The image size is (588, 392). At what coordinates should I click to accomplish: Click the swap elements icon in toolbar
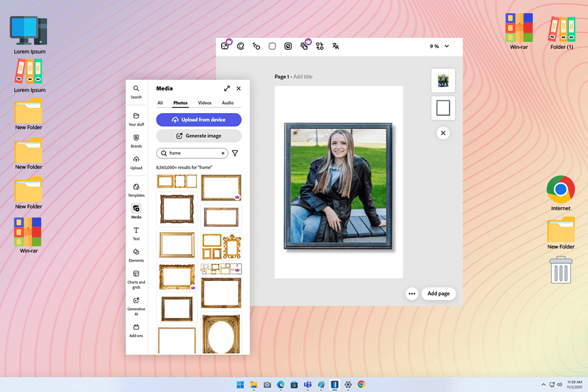click(x=319, y=46)
